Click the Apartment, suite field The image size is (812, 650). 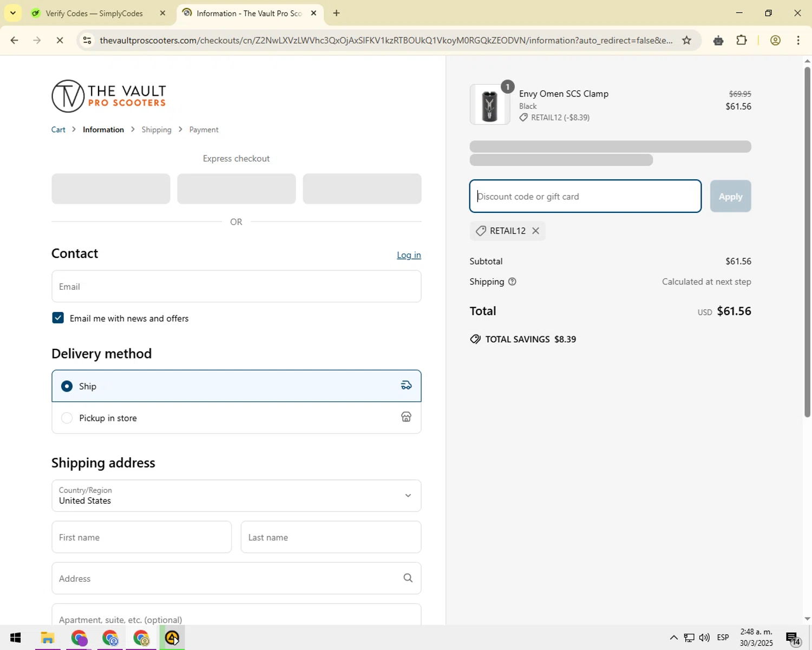pos(237,615)
